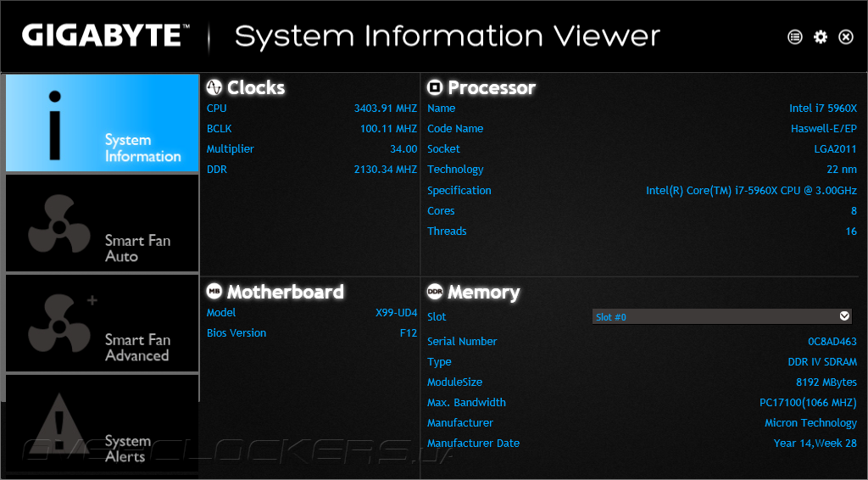Click the Memory section heading
Viewport: 868px width, 480px height.
coord(484,293)
